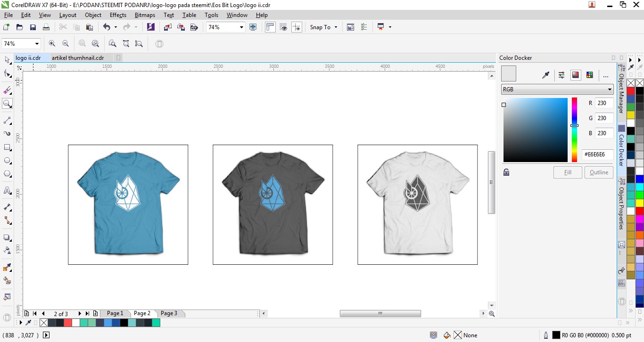Activate the Text tool
The width and height of the screenshot is (644, 342).
coord(7,191)
